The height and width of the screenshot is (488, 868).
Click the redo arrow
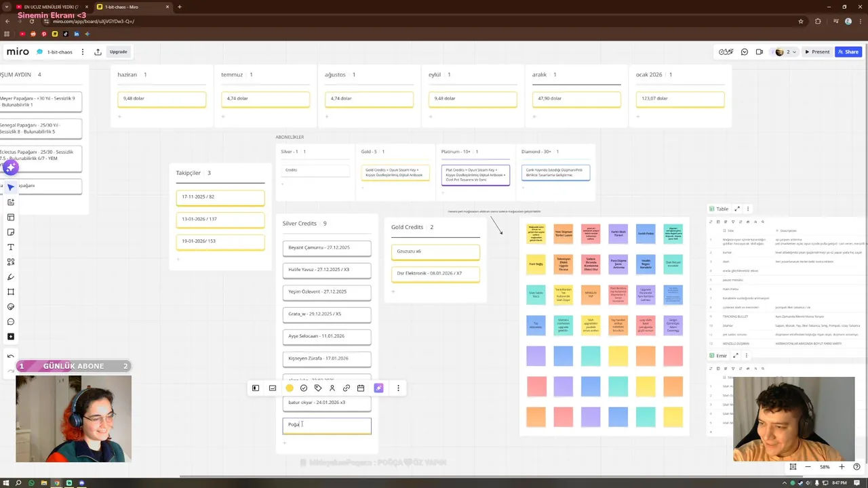point(11,371)
